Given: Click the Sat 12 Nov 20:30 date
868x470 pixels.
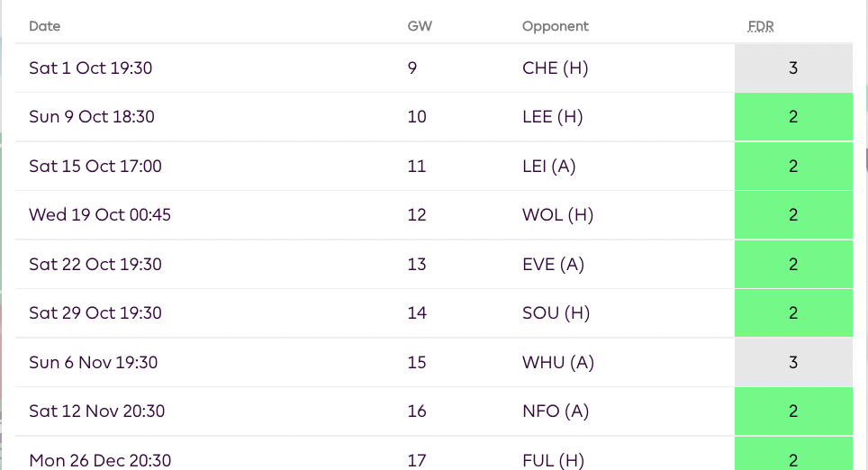Looking at the screenshot, I should point(96,411).
